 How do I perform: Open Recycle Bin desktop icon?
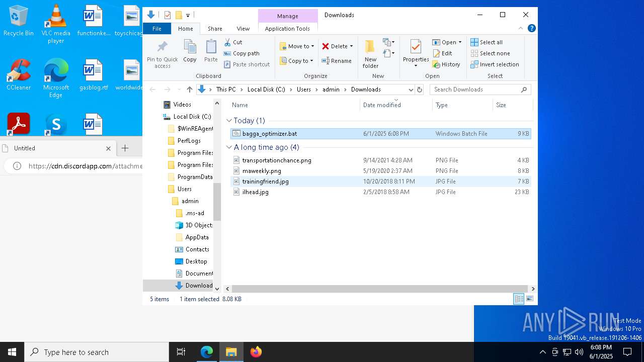pos(19,21)
